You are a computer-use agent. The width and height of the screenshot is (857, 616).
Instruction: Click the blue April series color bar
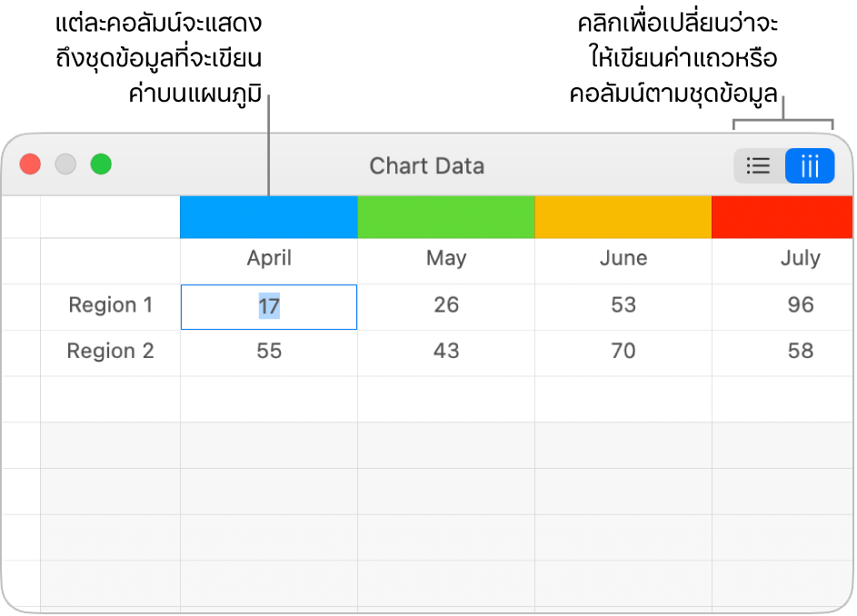tap(269, 217)
